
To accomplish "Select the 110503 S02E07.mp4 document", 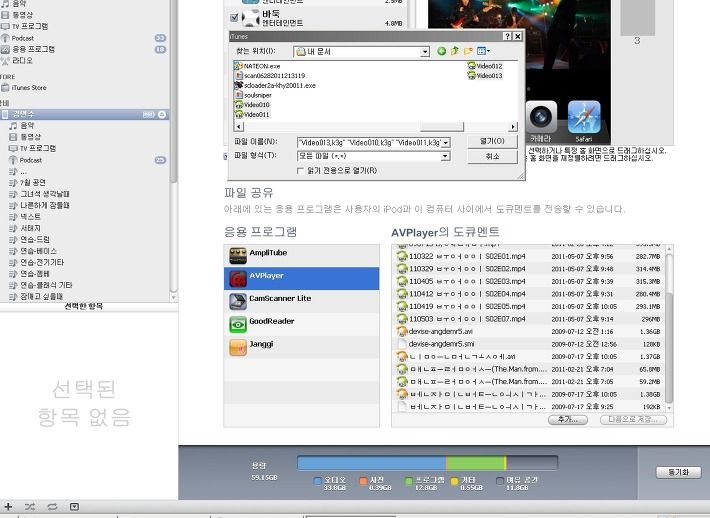I will [x=528, y=319].
